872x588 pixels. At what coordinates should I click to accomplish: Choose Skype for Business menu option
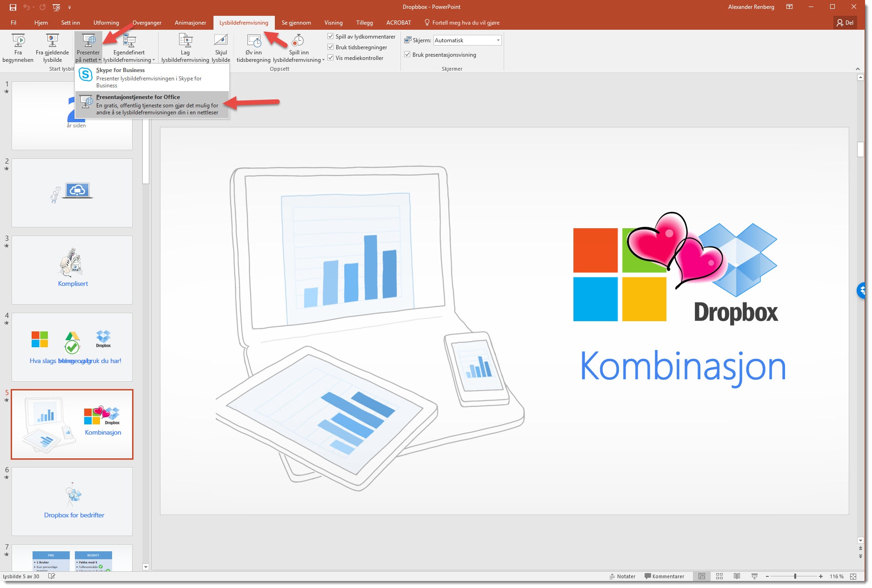point(152,77)
